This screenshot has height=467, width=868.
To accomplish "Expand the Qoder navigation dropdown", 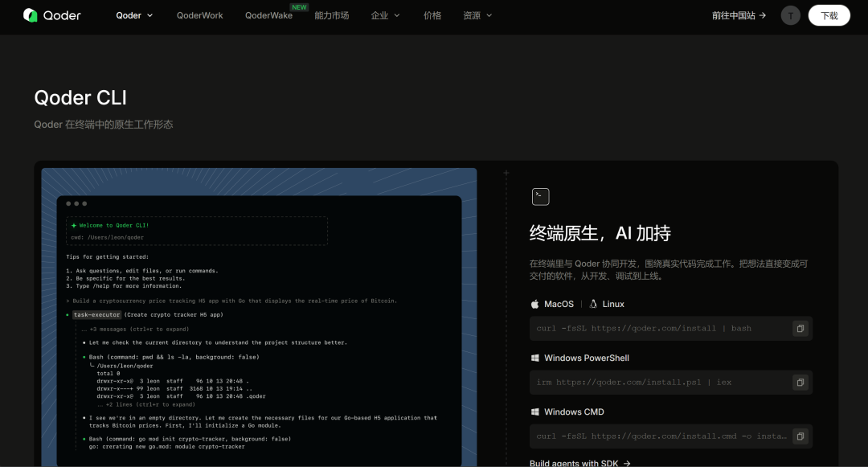I will 134,15.
